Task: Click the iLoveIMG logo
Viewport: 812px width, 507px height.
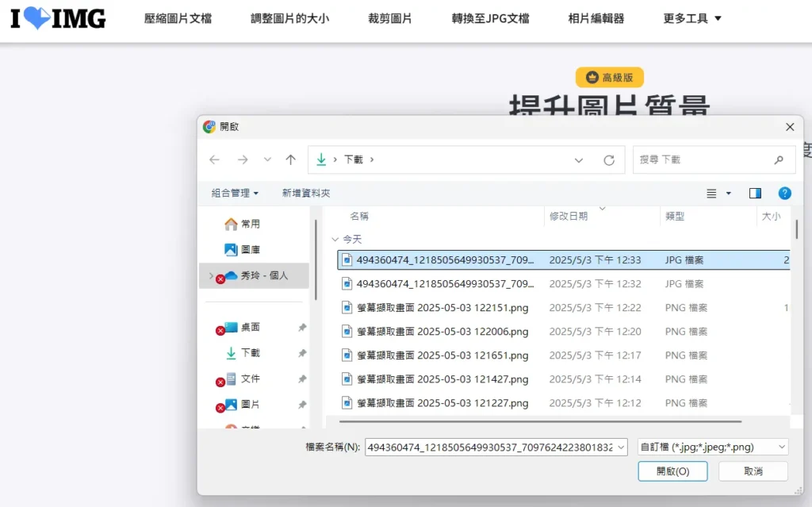Action: [58, 19]
